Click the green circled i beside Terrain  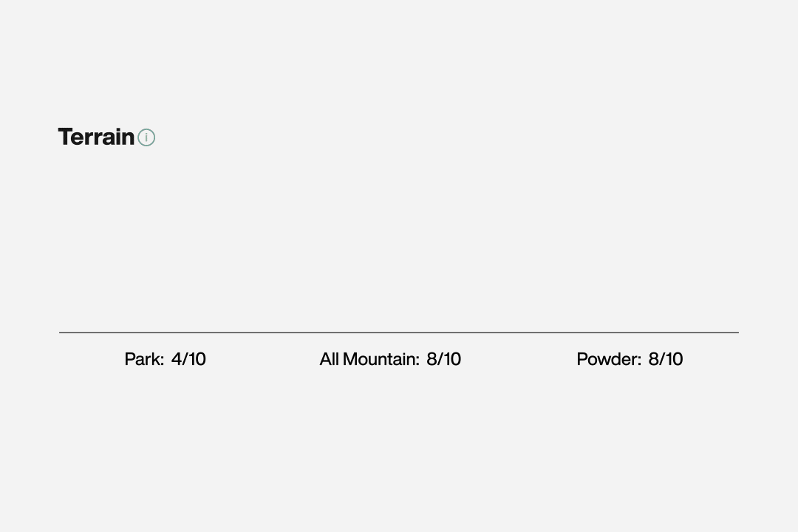(146, 137)
